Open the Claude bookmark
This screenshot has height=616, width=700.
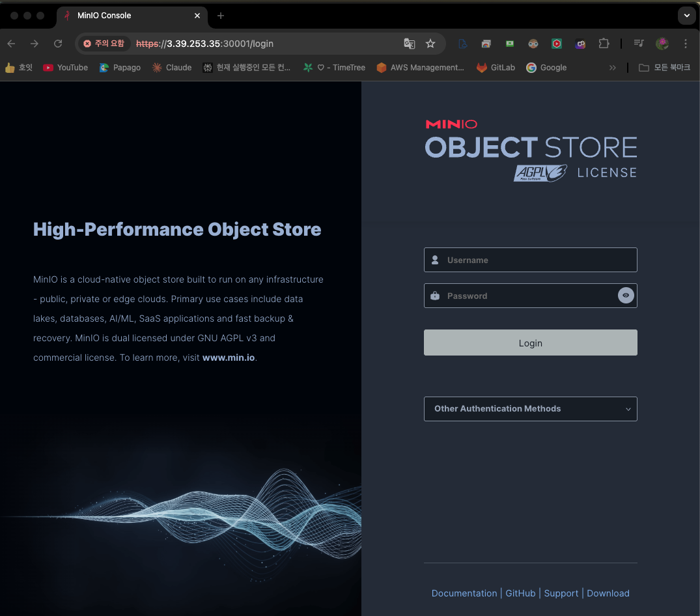(x=172, y=68)
